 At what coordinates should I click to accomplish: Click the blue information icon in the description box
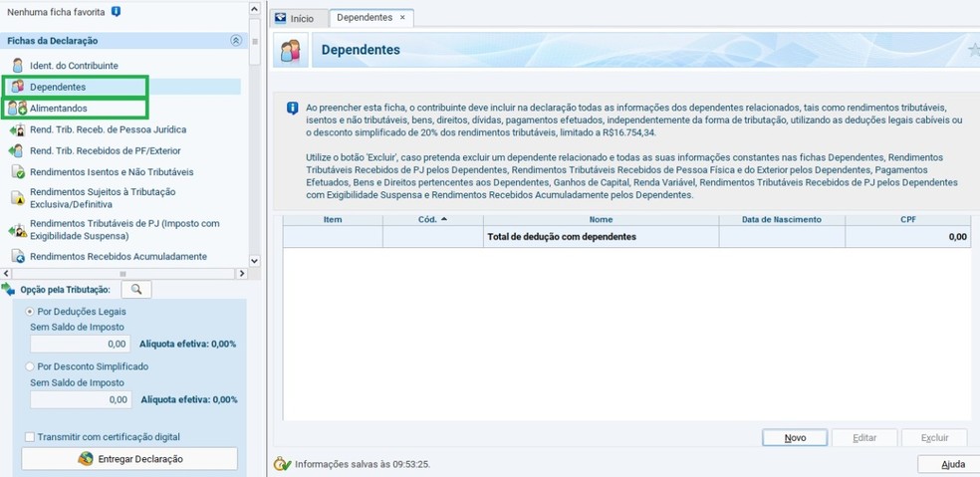point(292,108)
